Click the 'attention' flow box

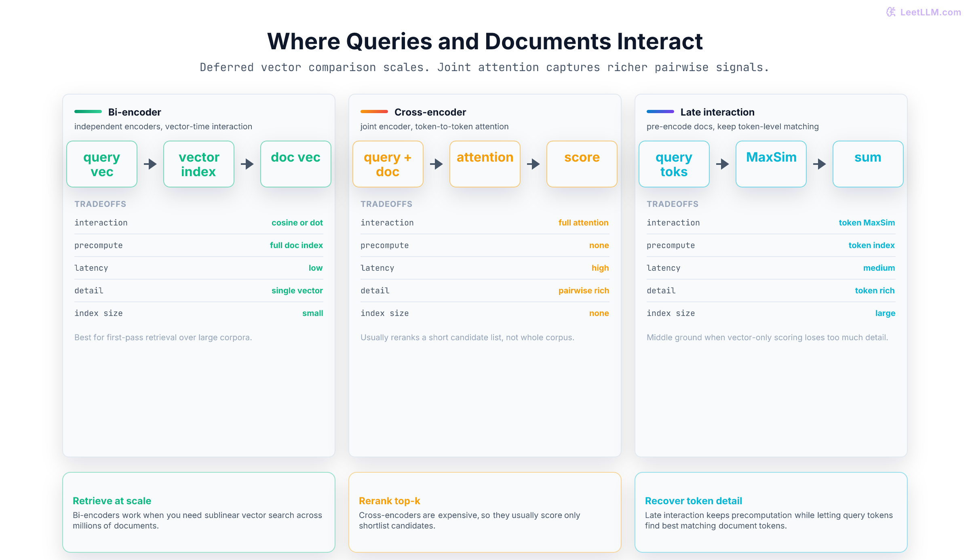(485, 164)
